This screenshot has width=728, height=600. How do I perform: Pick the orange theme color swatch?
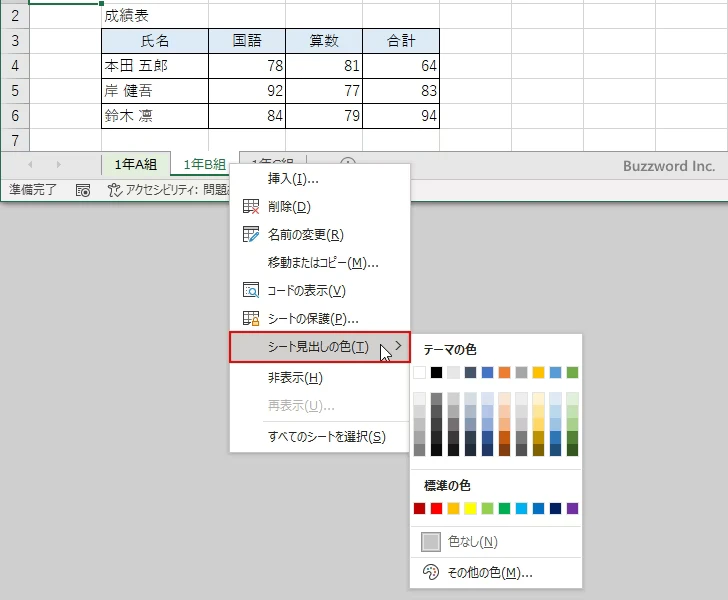504,372
